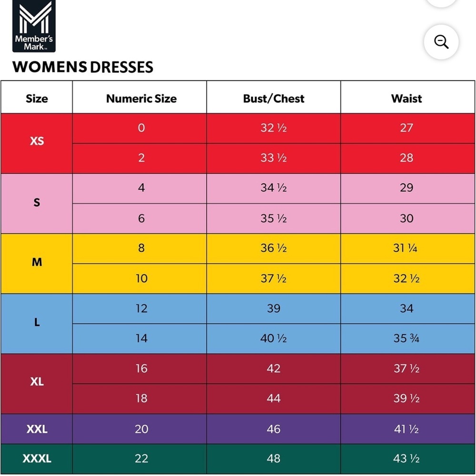
Task: Click the bust value 39
Action: pyautogui.click(x=274, y=308)
